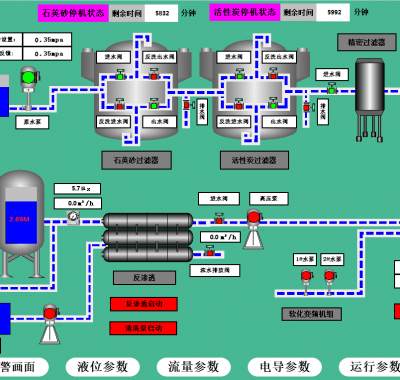Toggle the red 反渗透启动 button
This screenshot has width=400, height=380.
click(x=144, y=304)
